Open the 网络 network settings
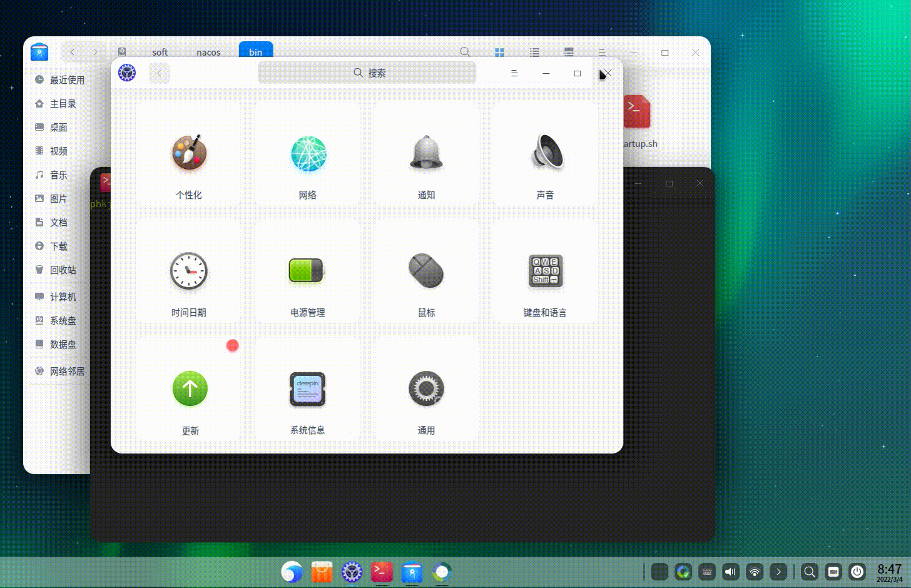 [307, 153]
